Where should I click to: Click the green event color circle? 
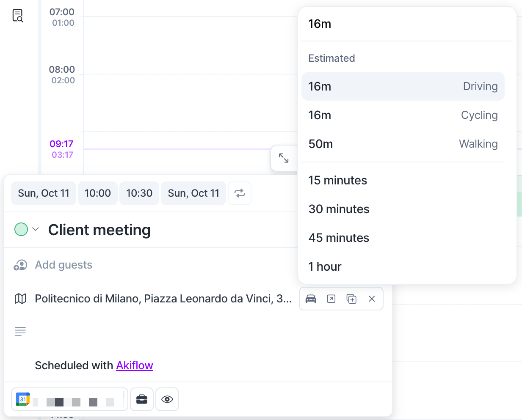[21, 229]
